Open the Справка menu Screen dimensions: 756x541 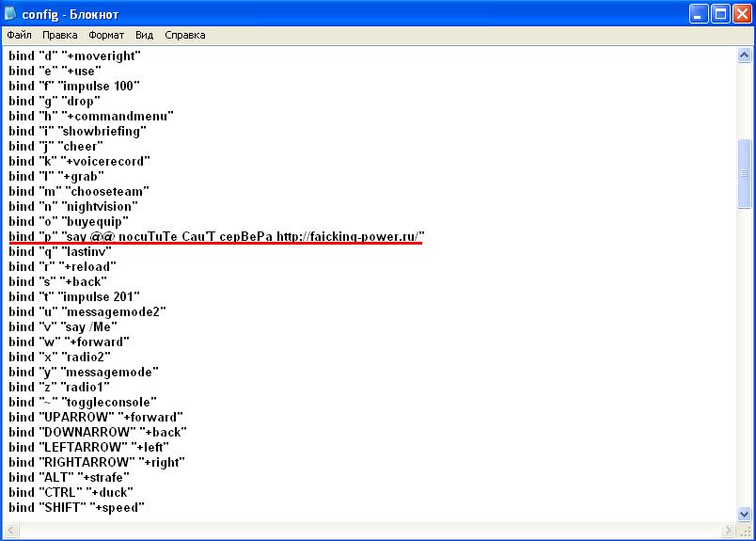185,35
